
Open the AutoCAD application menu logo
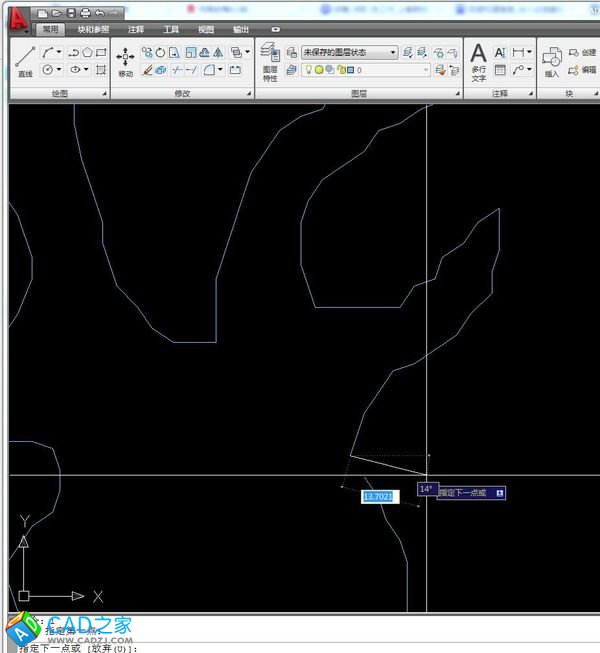coord(17,20)
